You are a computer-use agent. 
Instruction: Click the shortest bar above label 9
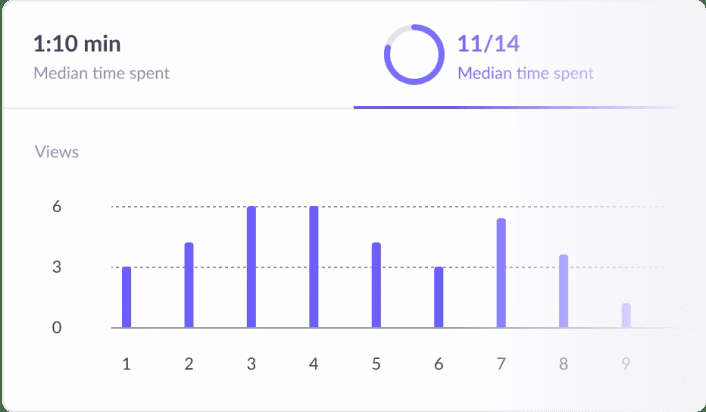coord(626,315)
